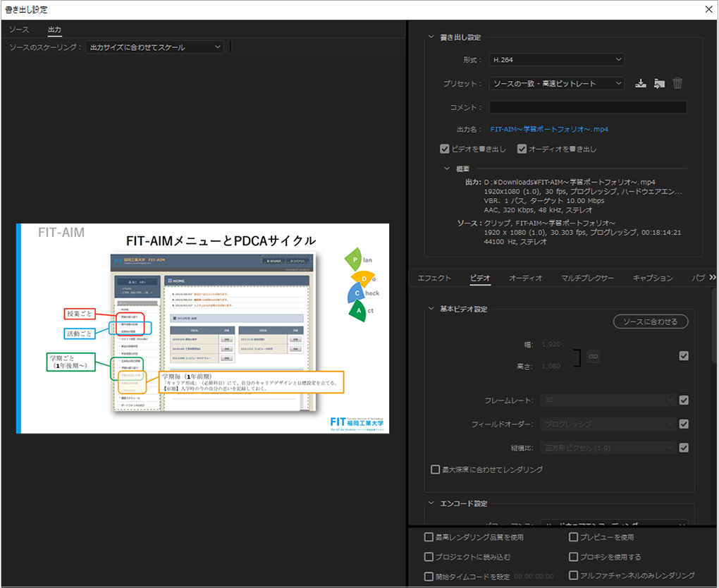
Task: Open the エフェクト tab
Action: tap(434, 278)
